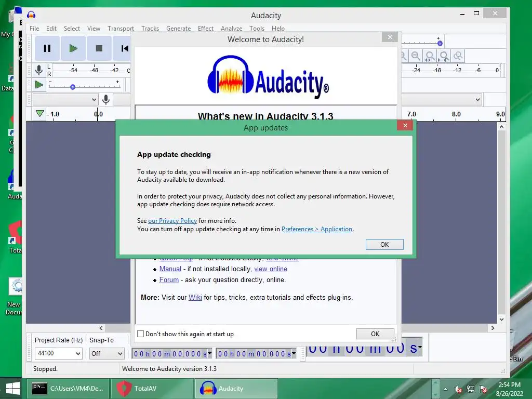Click the vertical scrollbar up arrow

coord(501,127)
